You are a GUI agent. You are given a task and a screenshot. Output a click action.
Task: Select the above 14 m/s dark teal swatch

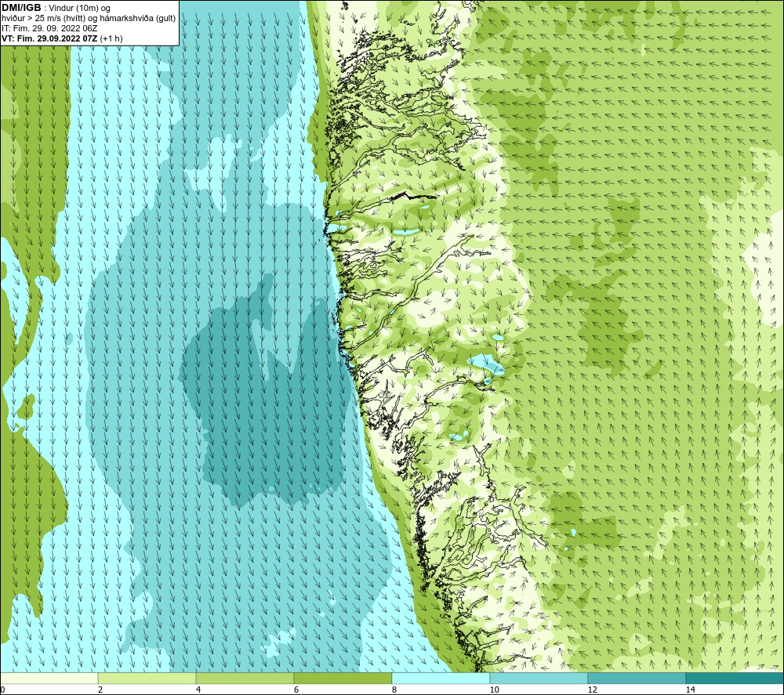click(x=735, y=678)
